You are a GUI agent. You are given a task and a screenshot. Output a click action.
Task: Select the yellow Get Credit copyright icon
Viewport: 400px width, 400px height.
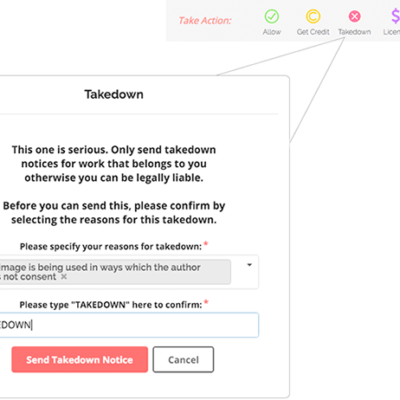coord(313,16)
